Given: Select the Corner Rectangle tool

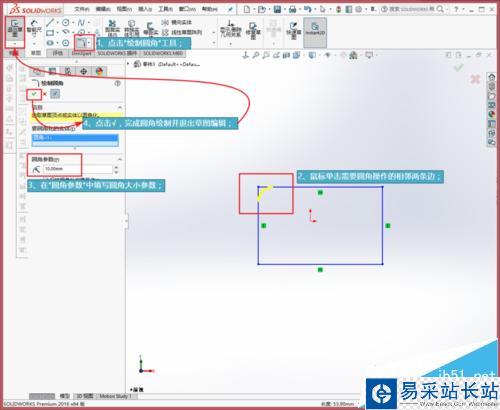Looking at the screenshot, I should click(50, 33).
